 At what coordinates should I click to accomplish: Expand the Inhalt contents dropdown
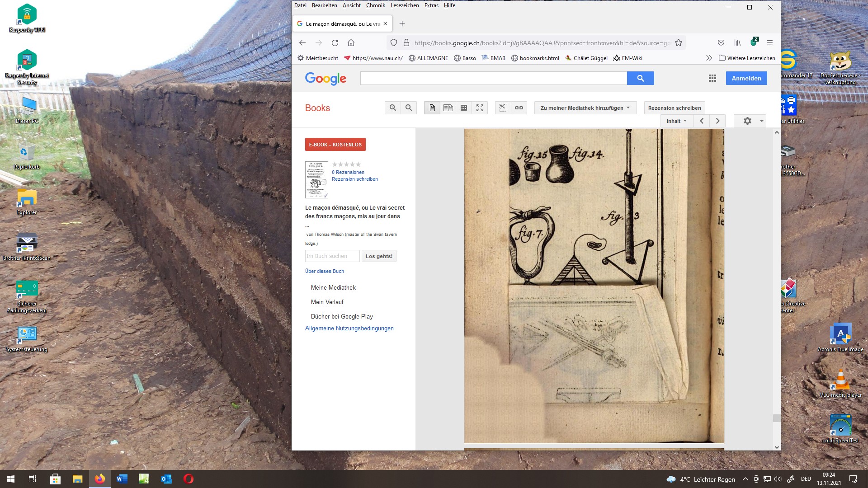[x=677, y=121]
